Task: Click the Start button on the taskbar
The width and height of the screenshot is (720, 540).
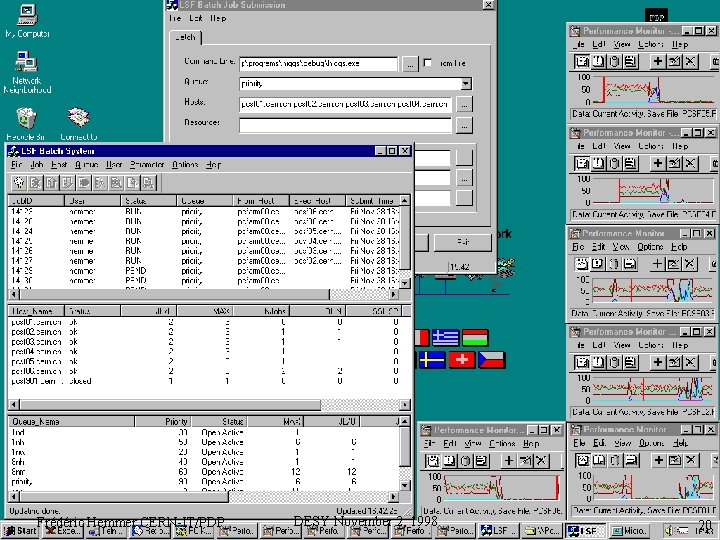Action: click(21, 531)
